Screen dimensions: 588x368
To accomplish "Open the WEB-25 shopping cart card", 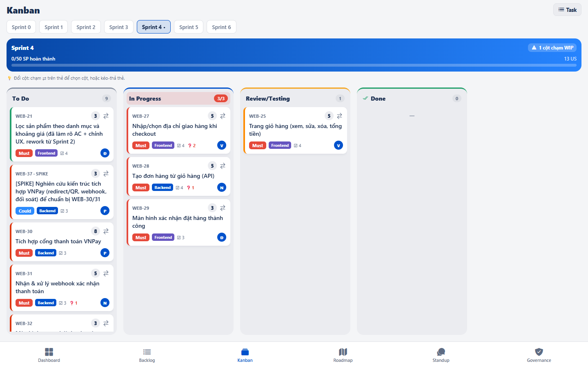I will 295,130.
